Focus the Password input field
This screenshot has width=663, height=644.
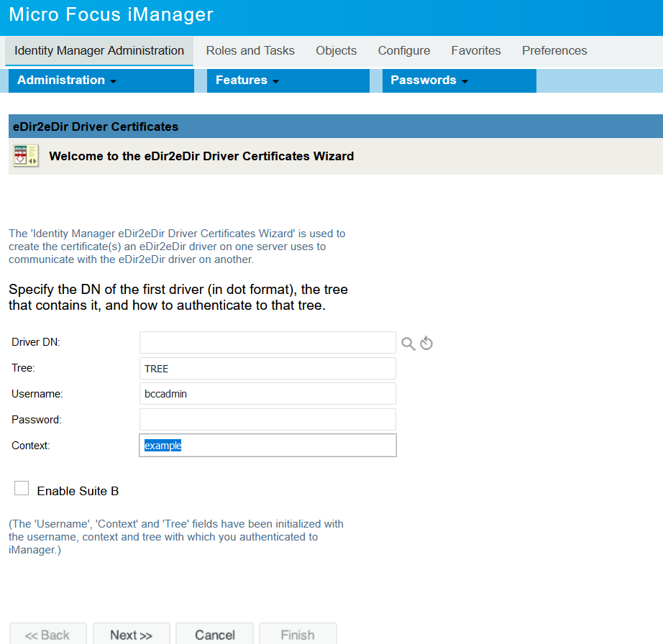click(268, 420)
